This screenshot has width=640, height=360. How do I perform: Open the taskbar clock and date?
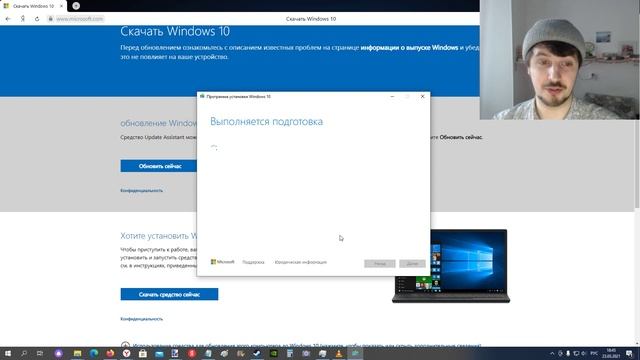[611, 353]
